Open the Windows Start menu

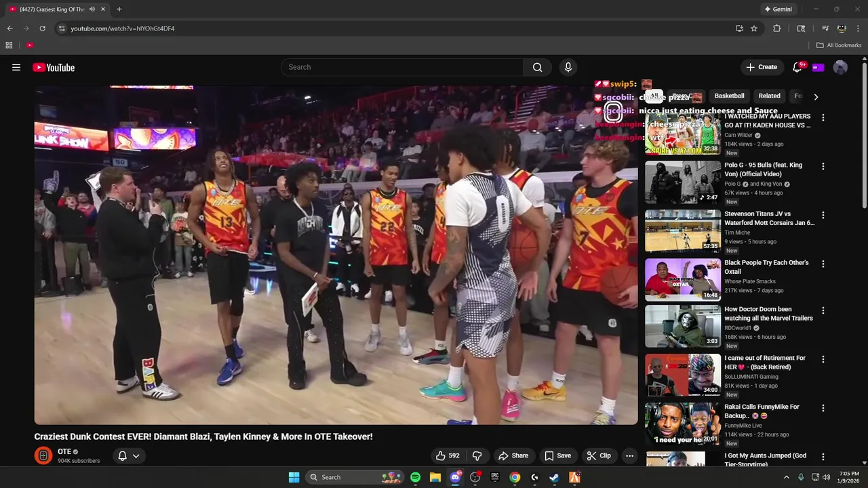(x=294, y=477)
